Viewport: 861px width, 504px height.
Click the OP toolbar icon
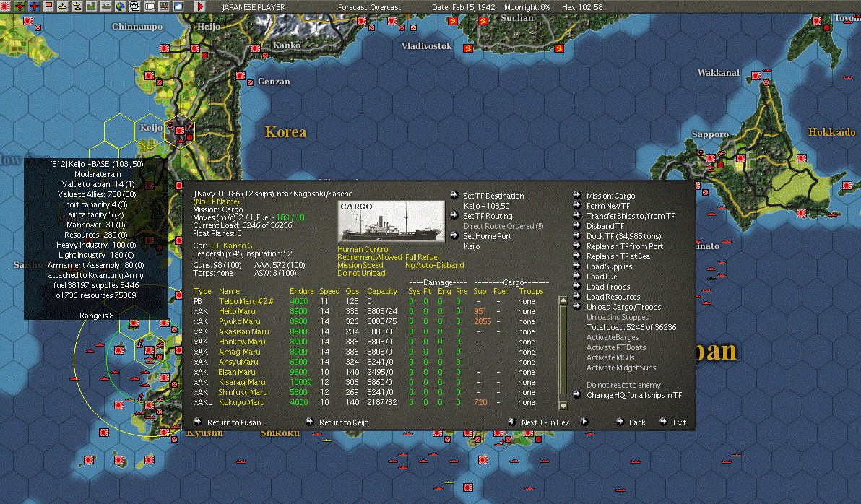tap(150, 6)
